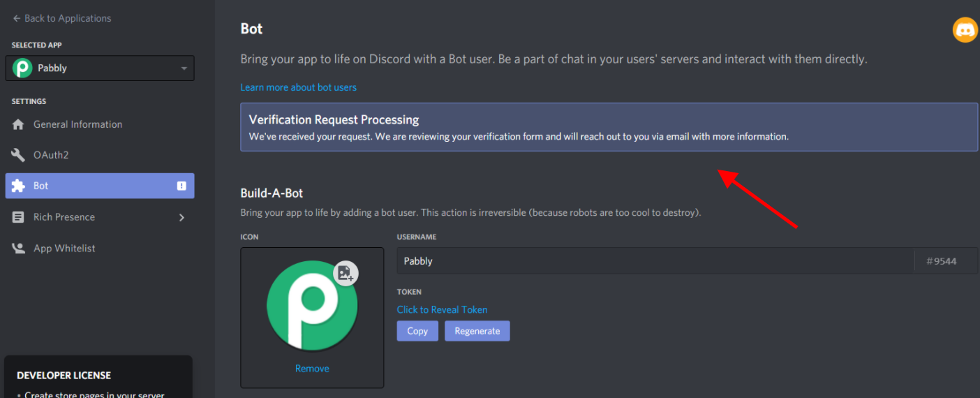Click the Bot puzzle piece icon

pyautogui.click(x=18, y=186)
